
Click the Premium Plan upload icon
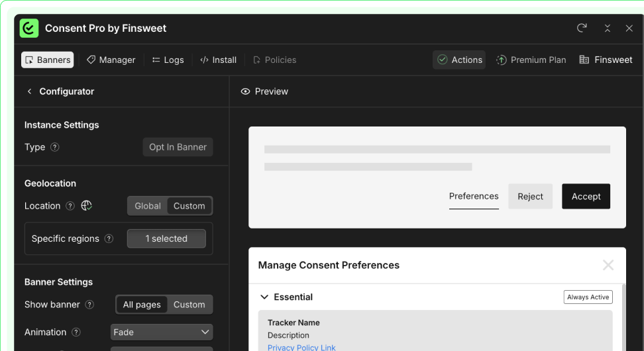pos(501,60)
